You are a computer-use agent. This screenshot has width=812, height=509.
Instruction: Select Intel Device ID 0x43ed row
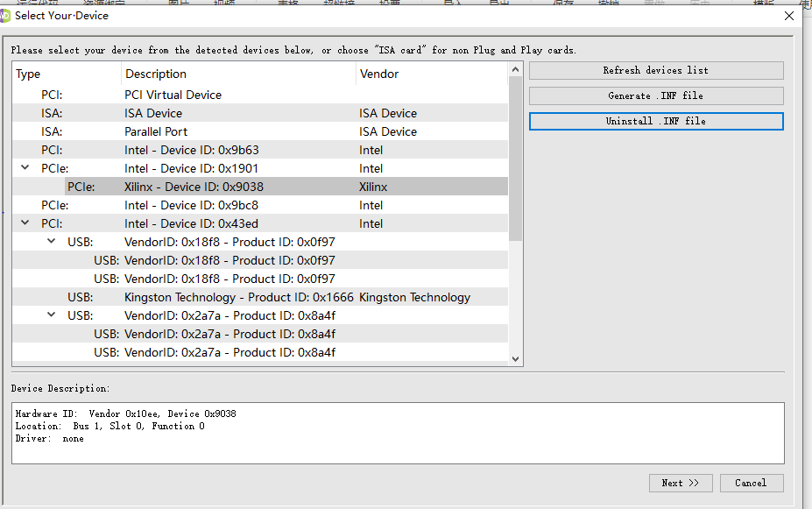260,223
